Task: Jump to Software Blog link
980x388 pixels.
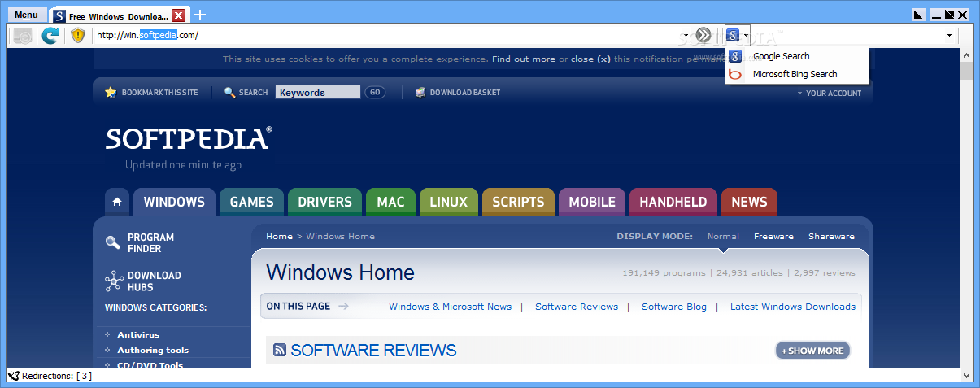Action: pos(674,307)
